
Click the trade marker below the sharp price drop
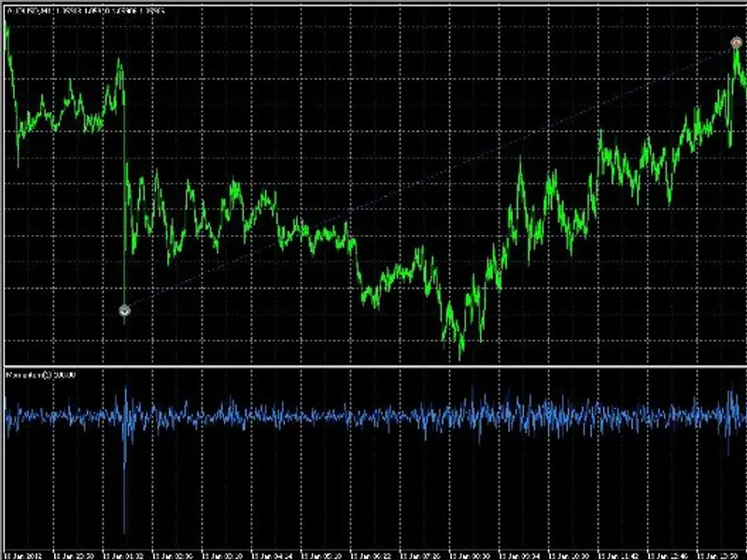(124, 311)
